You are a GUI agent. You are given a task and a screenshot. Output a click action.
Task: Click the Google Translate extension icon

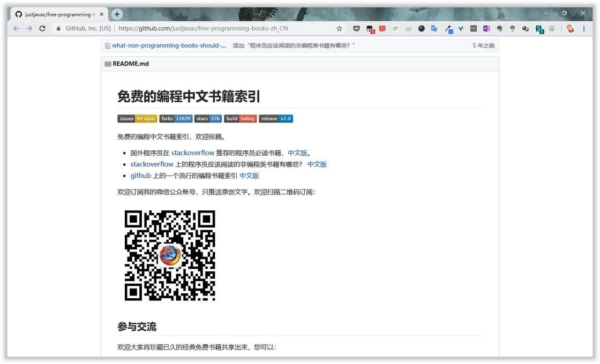tap(434, 28)
